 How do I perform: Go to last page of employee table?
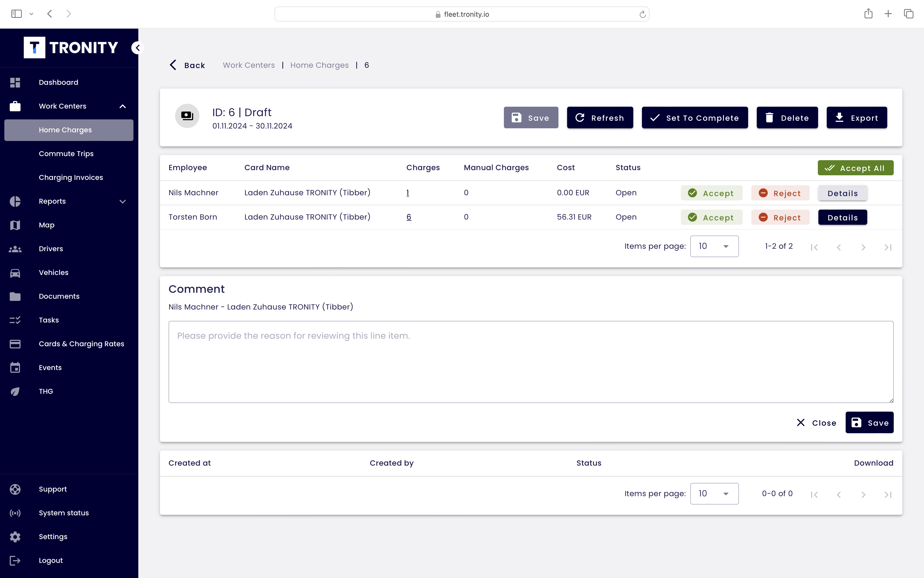(x=888, y=247)
